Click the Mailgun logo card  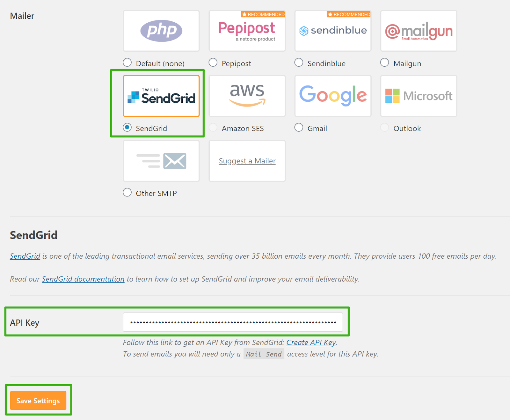click(x=419, y=31)
